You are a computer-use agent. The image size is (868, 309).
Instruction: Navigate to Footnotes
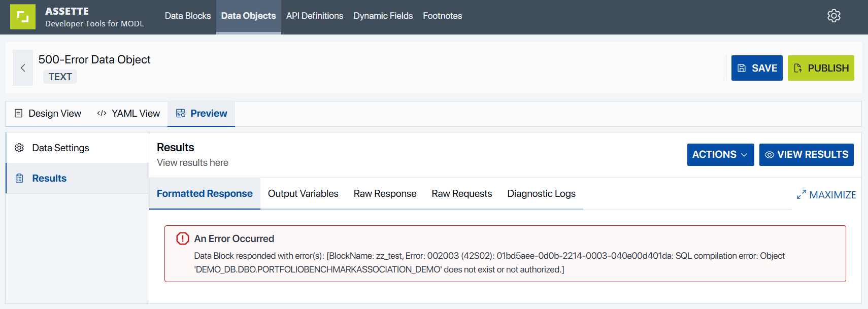442,16
